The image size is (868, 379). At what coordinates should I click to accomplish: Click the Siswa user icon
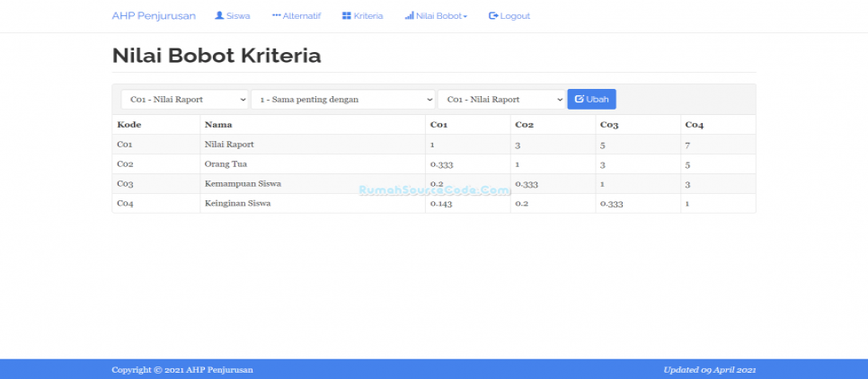pyautogui.click(x=219, y=16)
